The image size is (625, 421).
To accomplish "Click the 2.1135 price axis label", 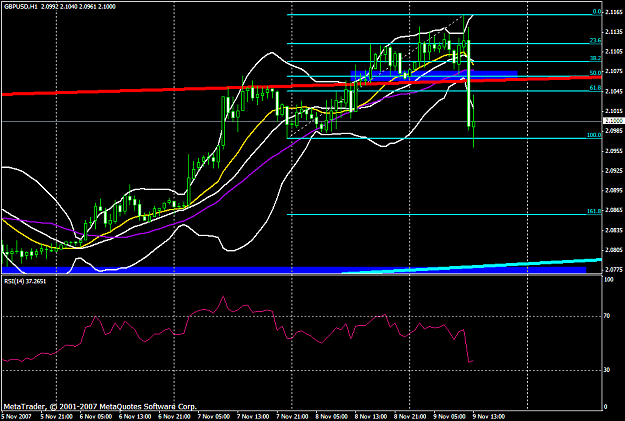I will click(613, 32).
